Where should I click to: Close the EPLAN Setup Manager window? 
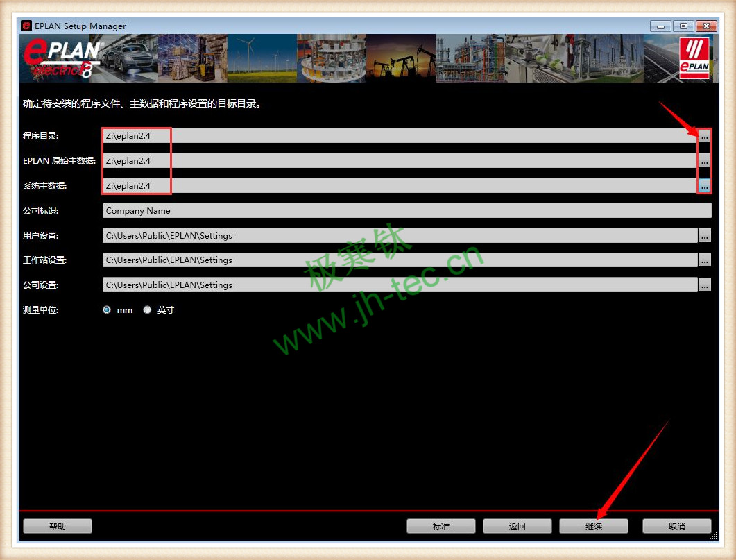(706, 26)
